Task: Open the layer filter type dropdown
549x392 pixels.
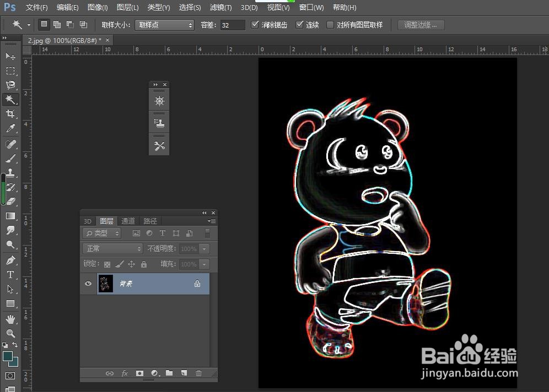Action: (102, 233)
